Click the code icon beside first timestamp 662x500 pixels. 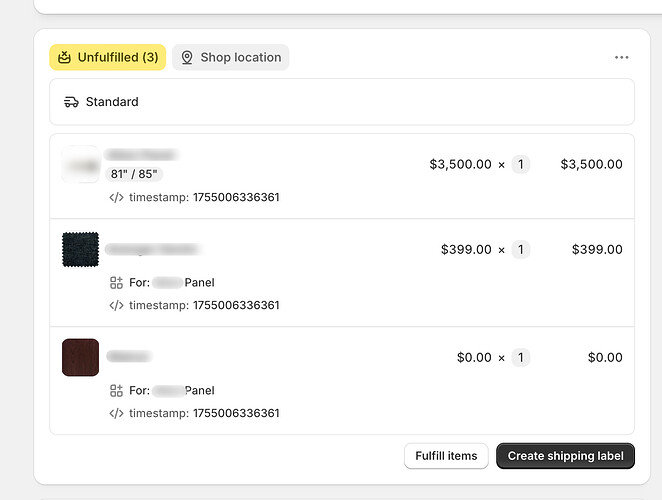tap(117, 197)
